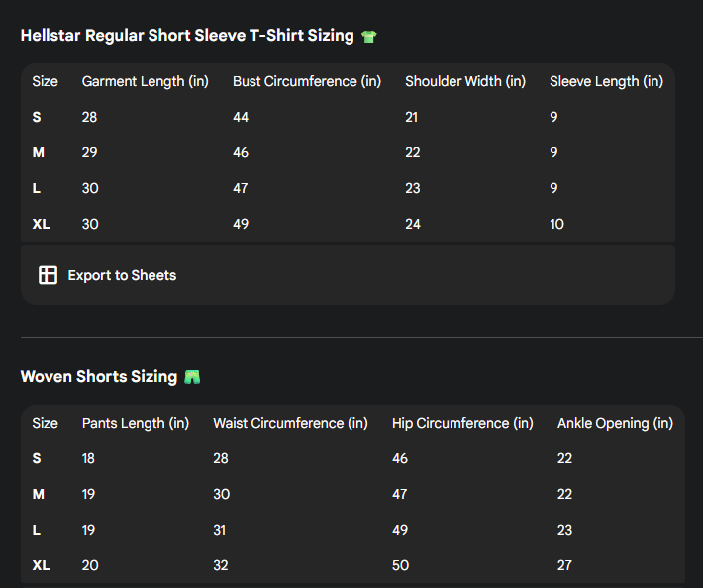Click the bust circumference value 44
This screenshot has height=588, width=703.
241,117
